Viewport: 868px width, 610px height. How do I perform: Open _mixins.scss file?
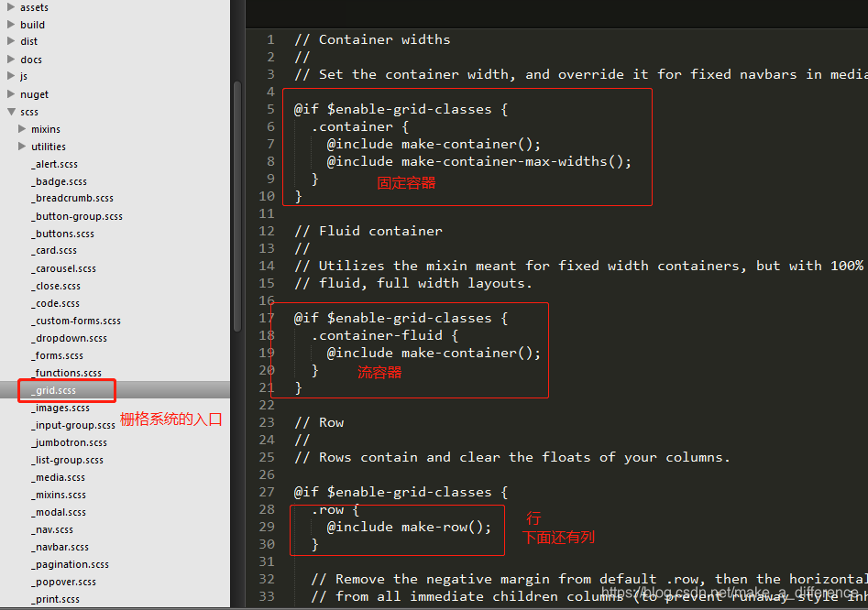(59, 495)
